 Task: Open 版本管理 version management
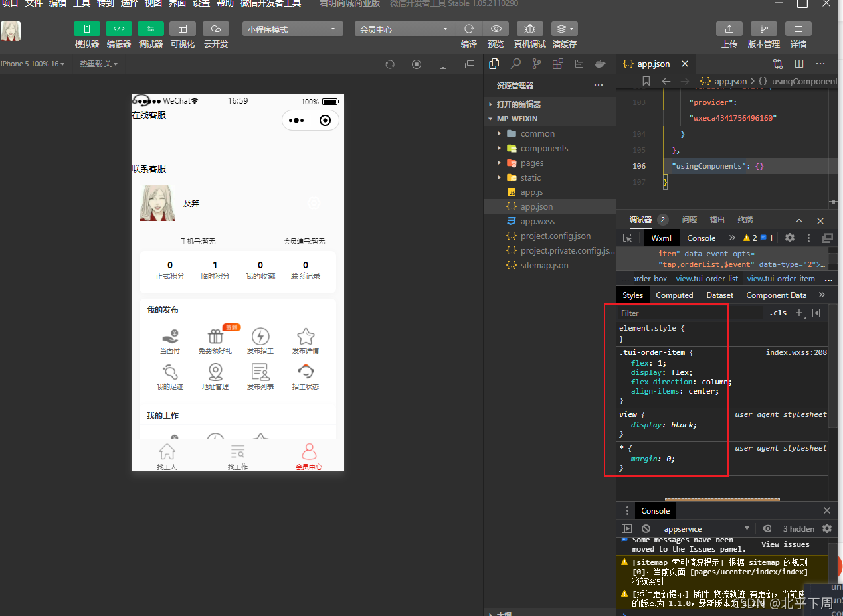click(x=764, y=29)
